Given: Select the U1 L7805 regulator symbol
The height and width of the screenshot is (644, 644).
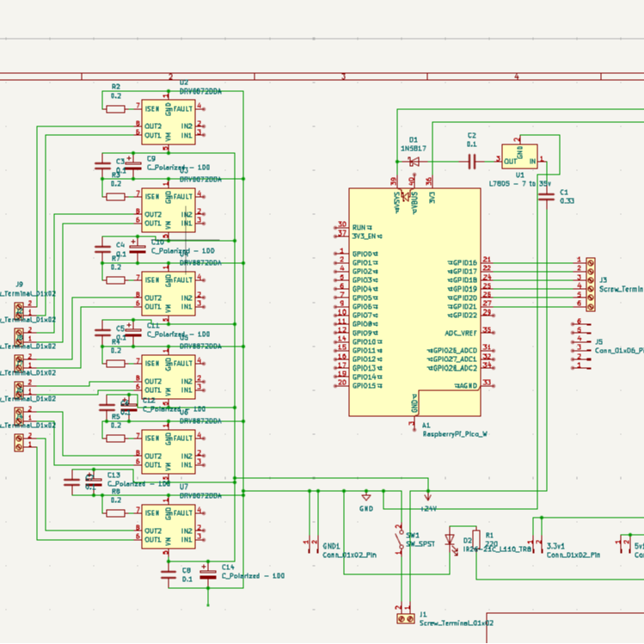Looking at the screenshot, I should tap(519, 156).
